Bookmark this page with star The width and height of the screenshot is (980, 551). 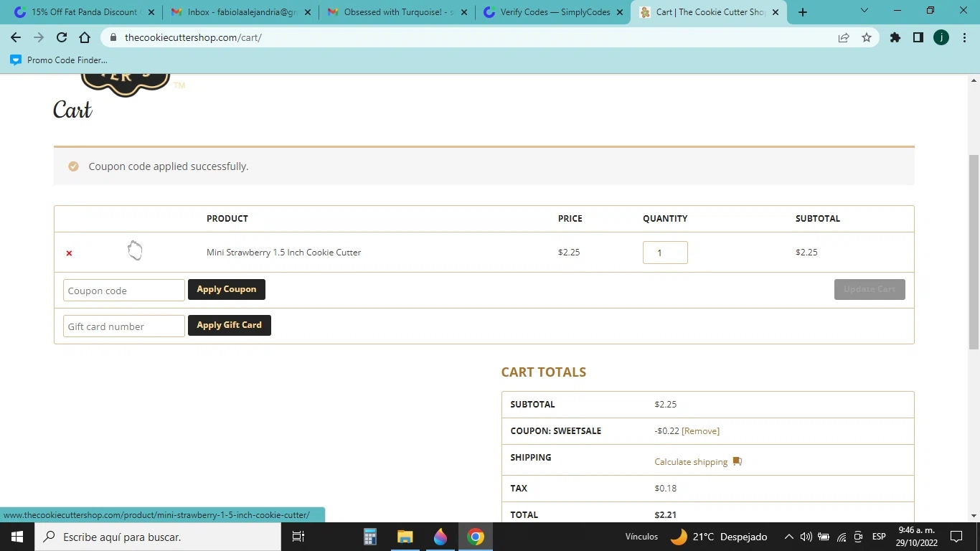(867, 37)
